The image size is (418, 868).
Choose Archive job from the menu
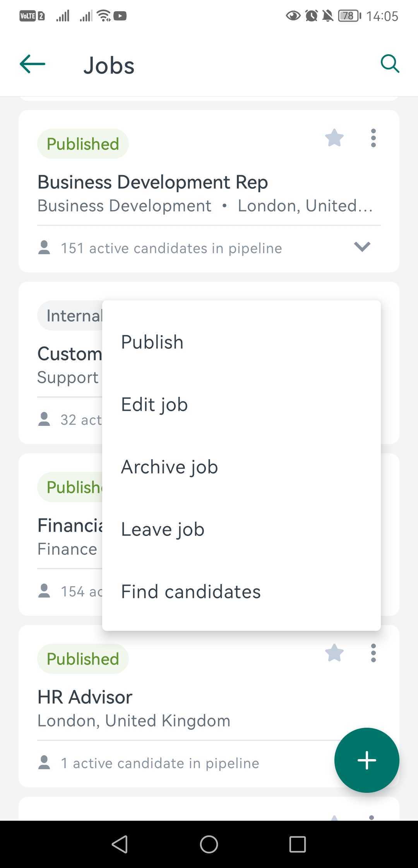point(242,467)
